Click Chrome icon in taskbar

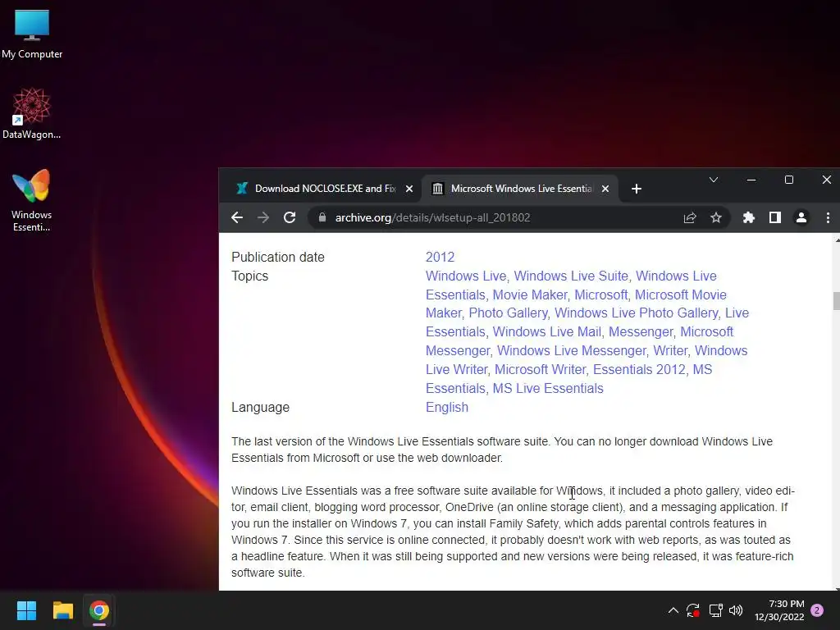pyautogui.click(x=99, y=610)
